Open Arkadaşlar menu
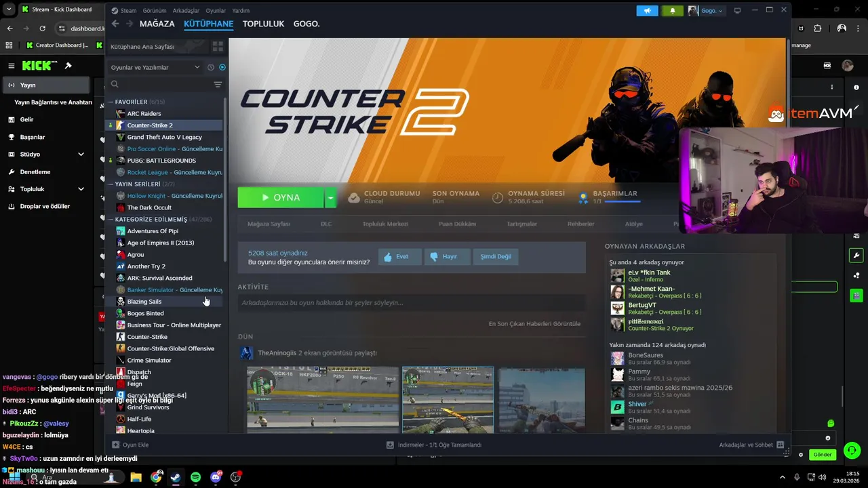 [186, 11]
